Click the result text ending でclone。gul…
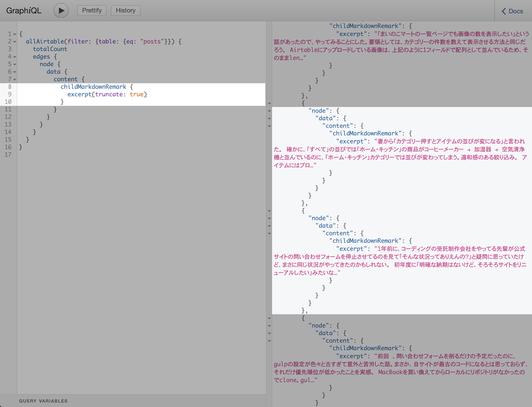Image resolution: width=532 pixels, height=407 pixels. click(296, 380)
